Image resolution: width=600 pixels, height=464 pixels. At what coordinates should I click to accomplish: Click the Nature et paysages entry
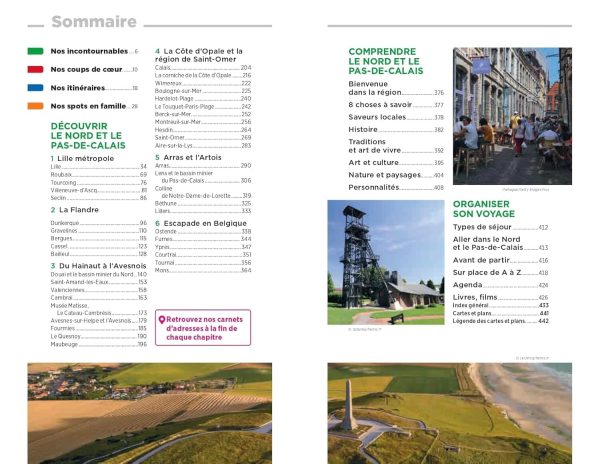click(x=396, y=175)
